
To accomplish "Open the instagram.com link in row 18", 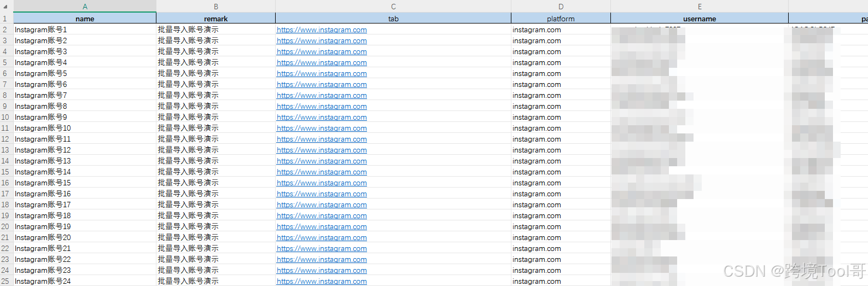I will point(322,205).
